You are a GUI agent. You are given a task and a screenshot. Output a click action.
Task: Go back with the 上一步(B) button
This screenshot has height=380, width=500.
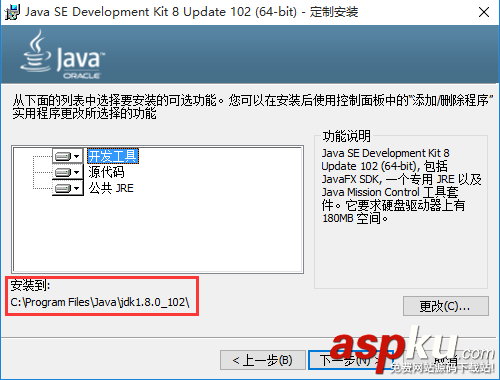263,360
